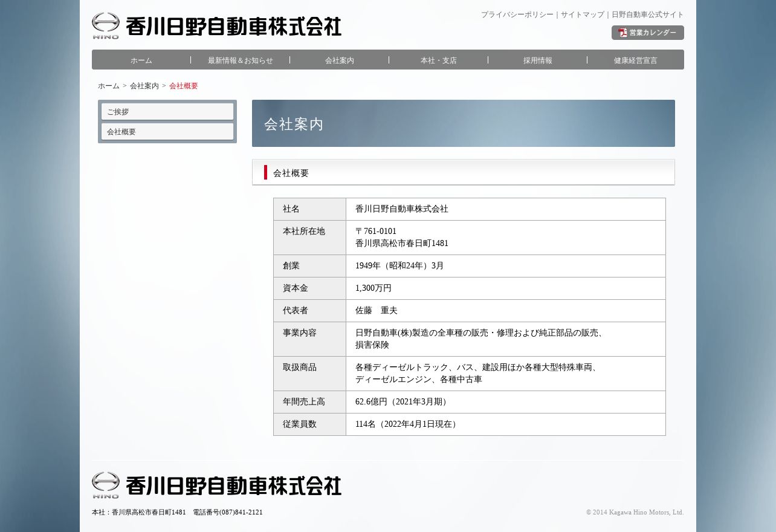Open 健康経営宣言 in the navigation bar
The image size is (776, 532).
click(636, 60)
